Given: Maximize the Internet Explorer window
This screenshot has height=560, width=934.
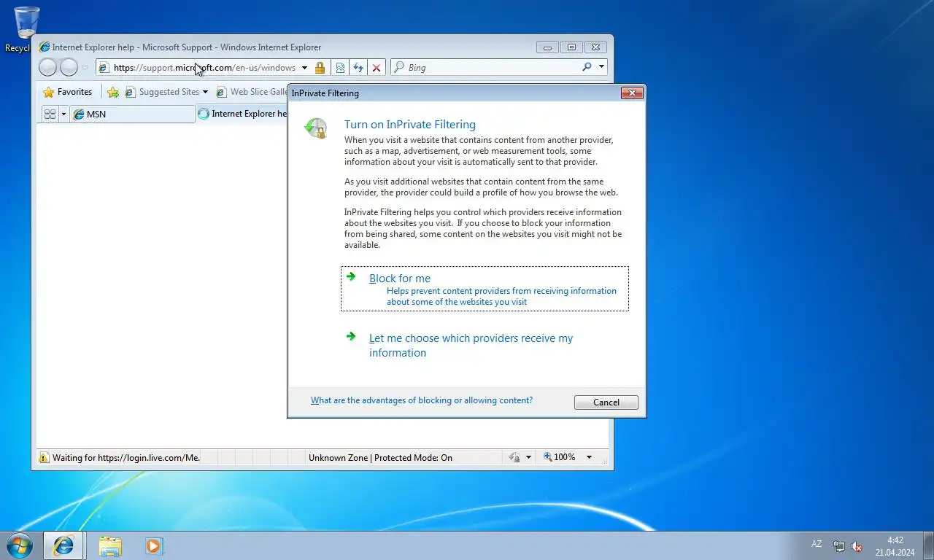Looking at the screenshot, I should click(x=571, y=47).
